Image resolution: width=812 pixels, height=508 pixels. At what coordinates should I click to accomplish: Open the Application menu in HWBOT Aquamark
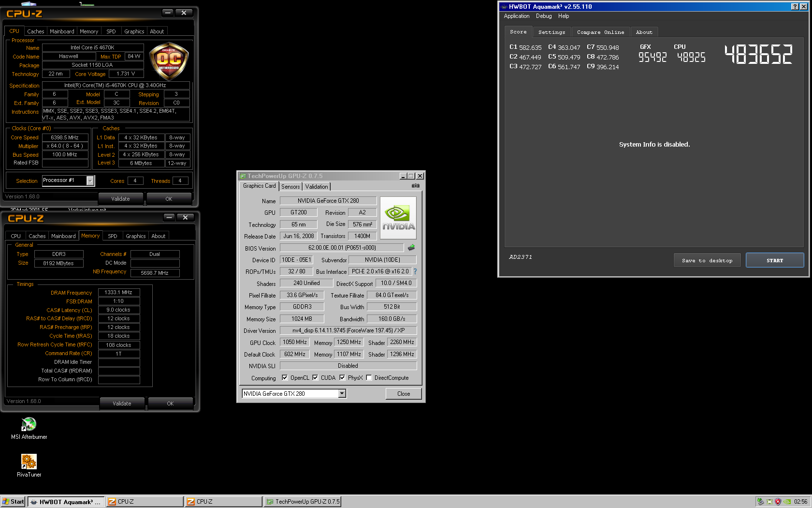(517, 16)
